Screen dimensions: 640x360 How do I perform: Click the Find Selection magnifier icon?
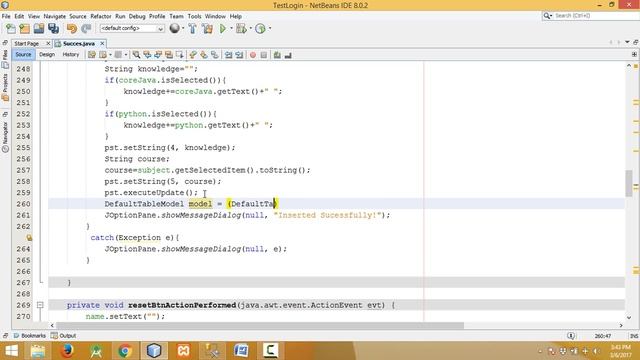(x=136, y=55)
